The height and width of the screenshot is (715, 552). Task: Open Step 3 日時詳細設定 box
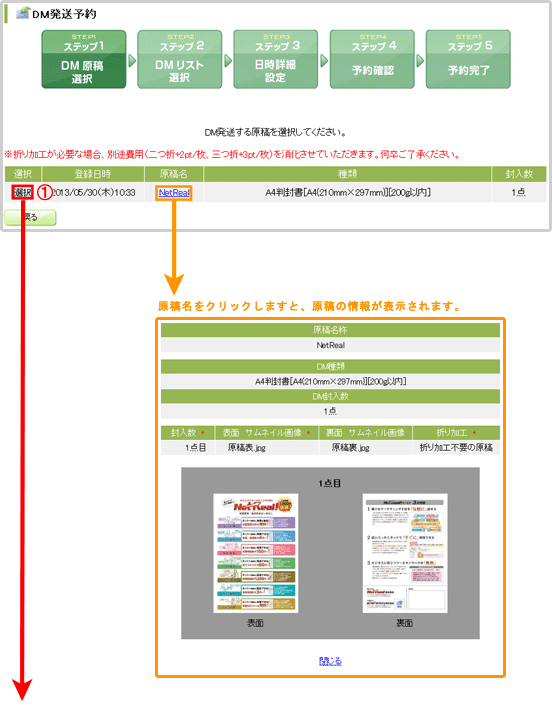click(x=276, y=59)
